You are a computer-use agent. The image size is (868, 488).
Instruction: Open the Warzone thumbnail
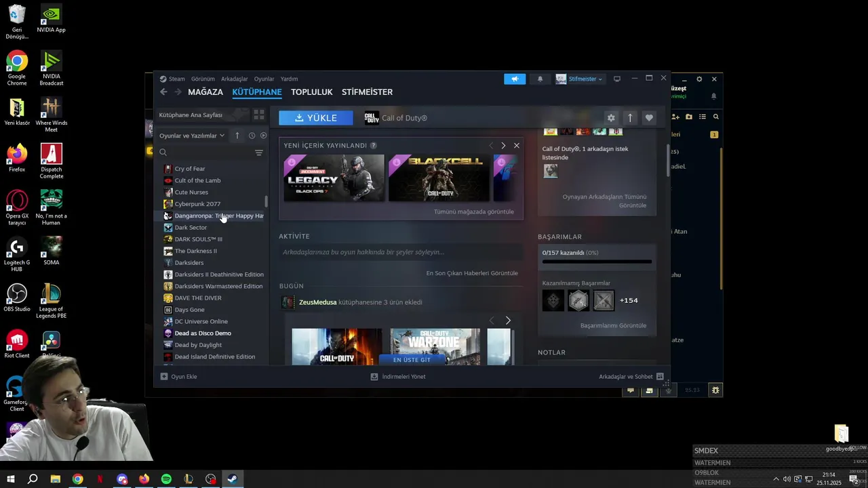(435, 346)
